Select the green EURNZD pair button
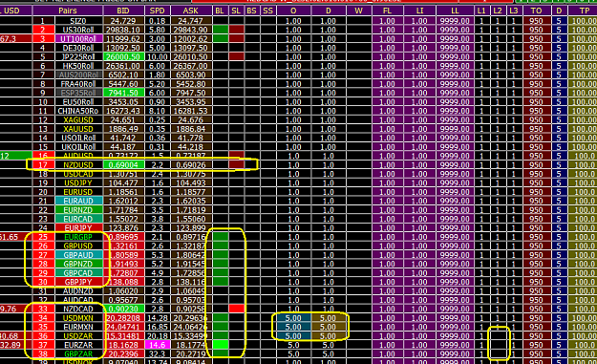The height and width of the screenshot is (364, 597). pyautogui.click(x=78, y=210)
